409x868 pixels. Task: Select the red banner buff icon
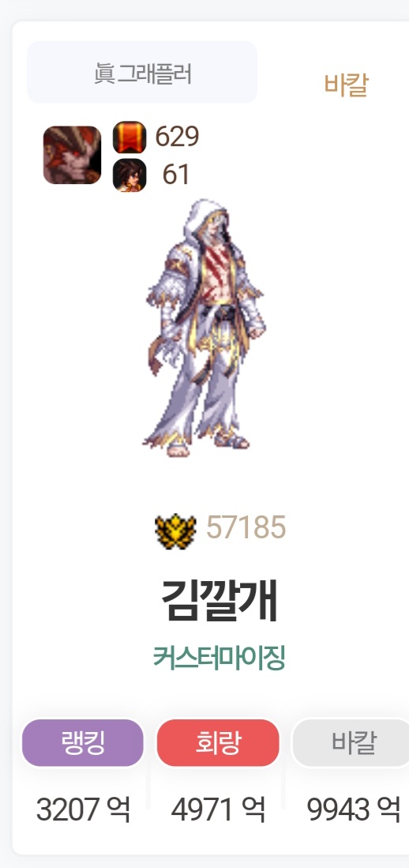(x=129, y=138)
